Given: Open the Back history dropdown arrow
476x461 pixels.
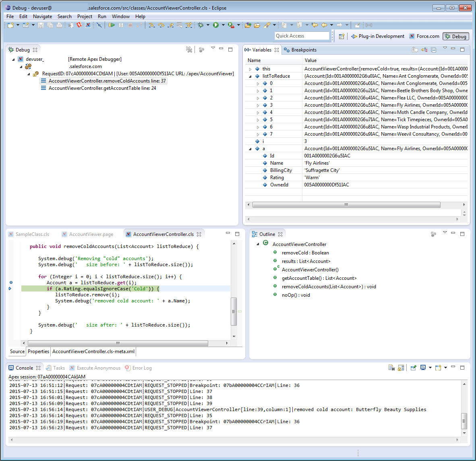Looking at the screenshot, I should [x=331, y=25].
